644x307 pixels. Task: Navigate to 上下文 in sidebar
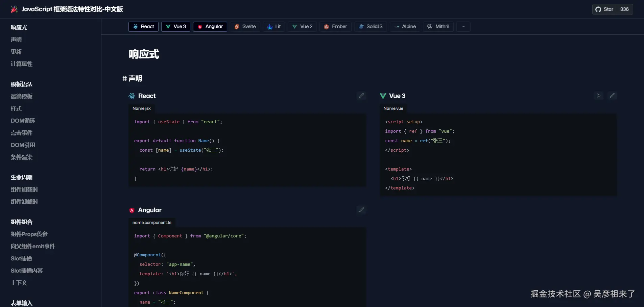point(19,283)
